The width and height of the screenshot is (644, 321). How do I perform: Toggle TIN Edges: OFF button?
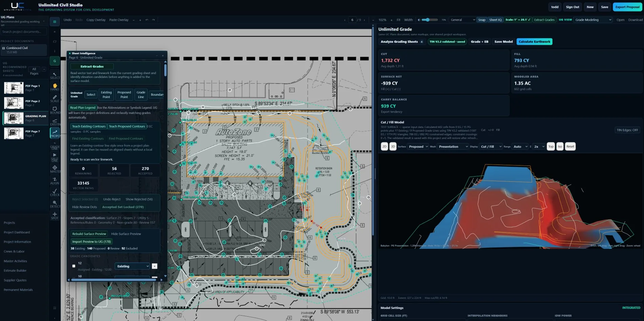(627, 130)
